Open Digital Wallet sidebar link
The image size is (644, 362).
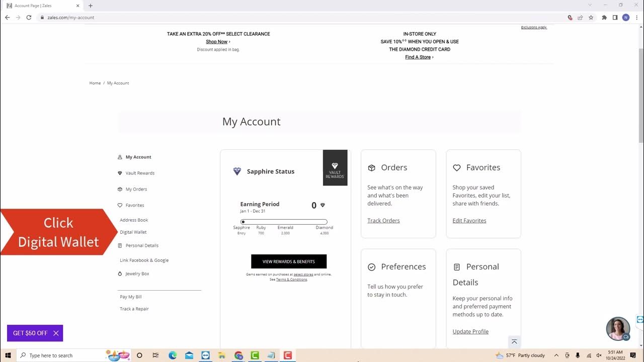pos(133,232)
